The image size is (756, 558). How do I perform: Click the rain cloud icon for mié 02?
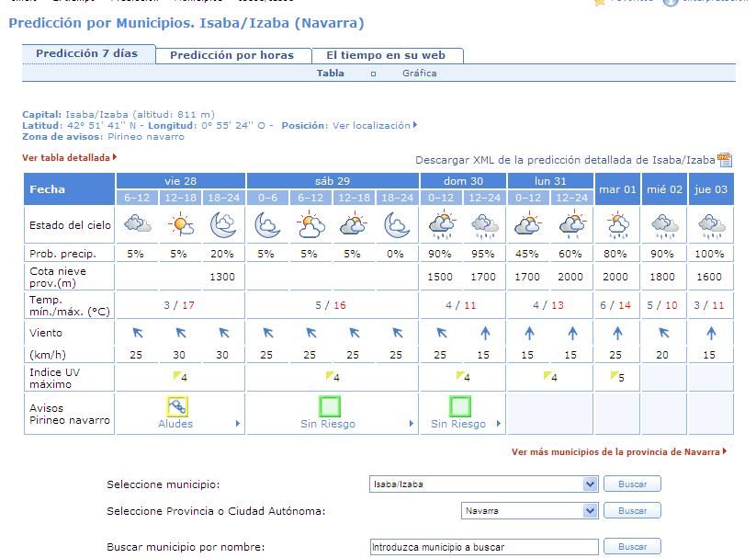[x=664, y=227]
